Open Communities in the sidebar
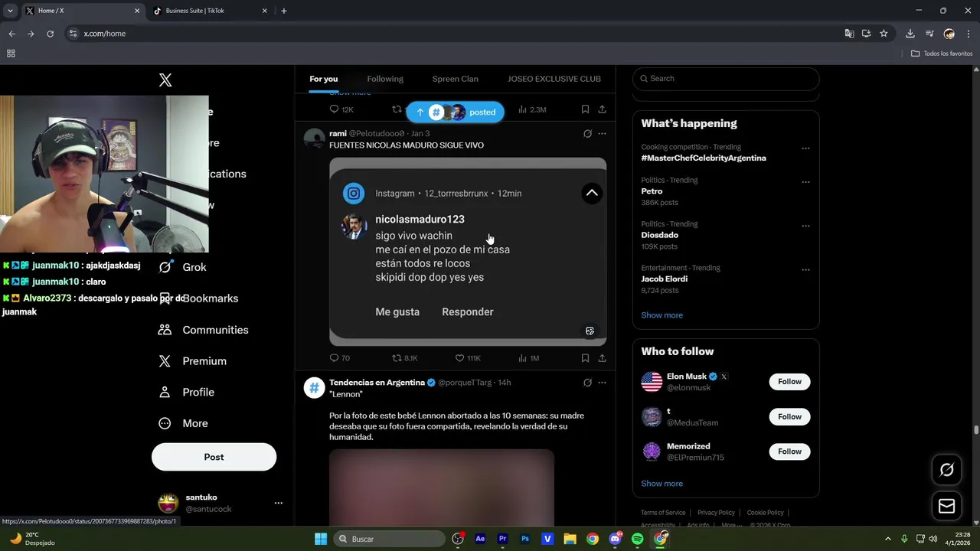 coord(204,330)
